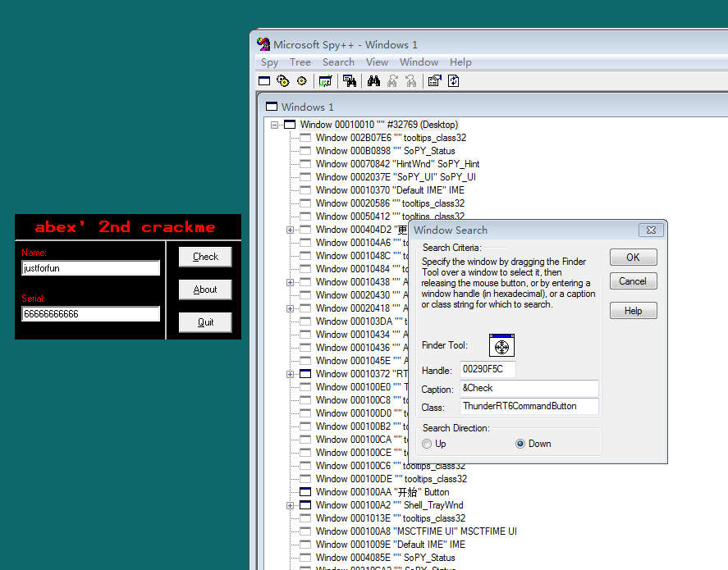Image resolution: width=728 pixels, height=570 pixels.
Task: Click Quit in abex' crackme
Action: [x=205, y=322]
